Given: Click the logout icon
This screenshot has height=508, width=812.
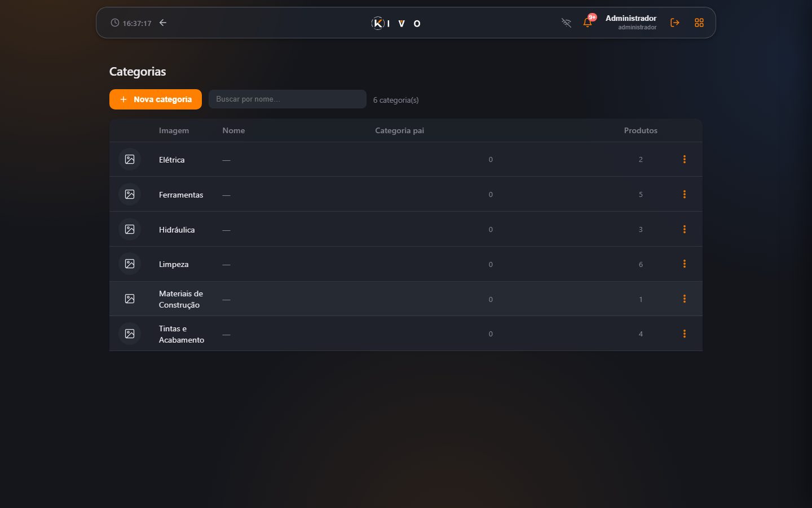Looking at the screenshot, I should click(674, 23).
